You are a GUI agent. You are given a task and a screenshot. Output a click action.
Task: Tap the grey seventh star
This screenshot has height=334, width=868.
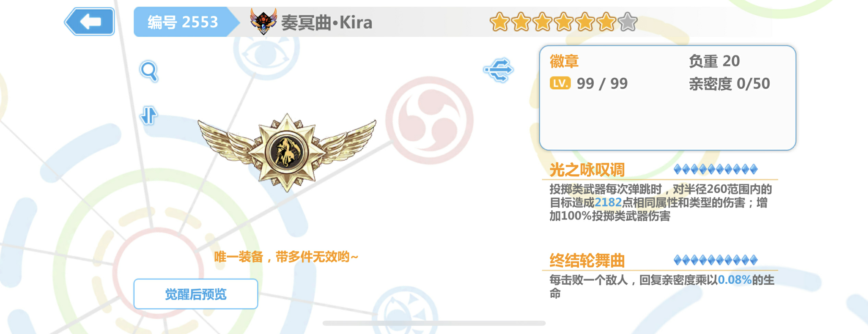pos(628,22)
